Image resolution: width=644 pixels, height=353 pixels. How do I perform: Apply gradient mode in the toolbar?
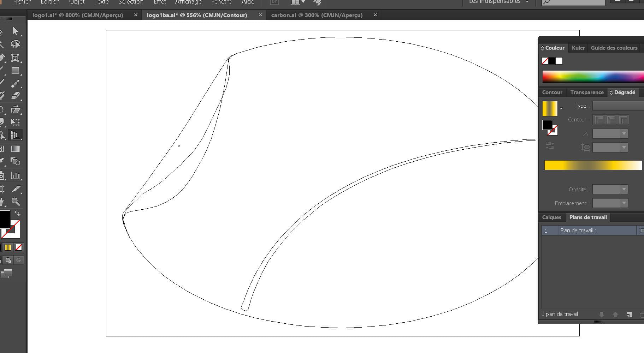point(8,247)
